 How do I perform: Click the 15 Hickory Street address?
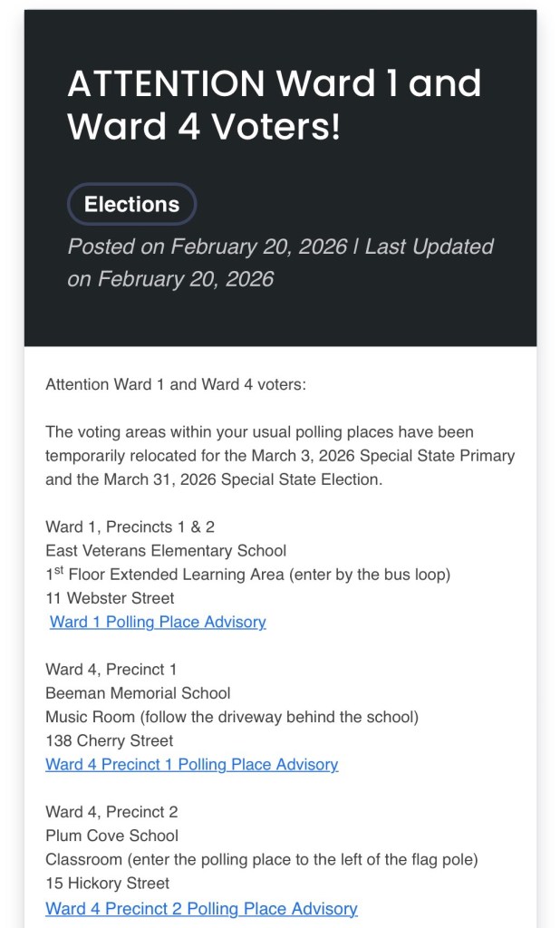pyautogui.click(x=108, y=883)
